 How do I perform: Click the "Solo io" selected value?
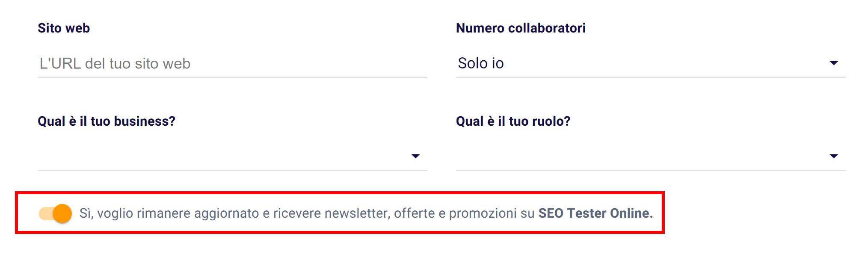[481, 63]
